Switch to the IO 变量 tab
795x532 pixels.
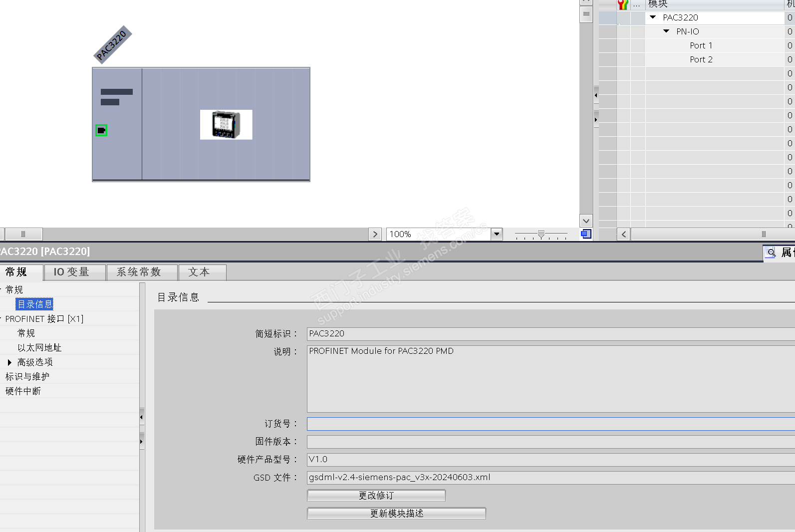click(75, 272)
